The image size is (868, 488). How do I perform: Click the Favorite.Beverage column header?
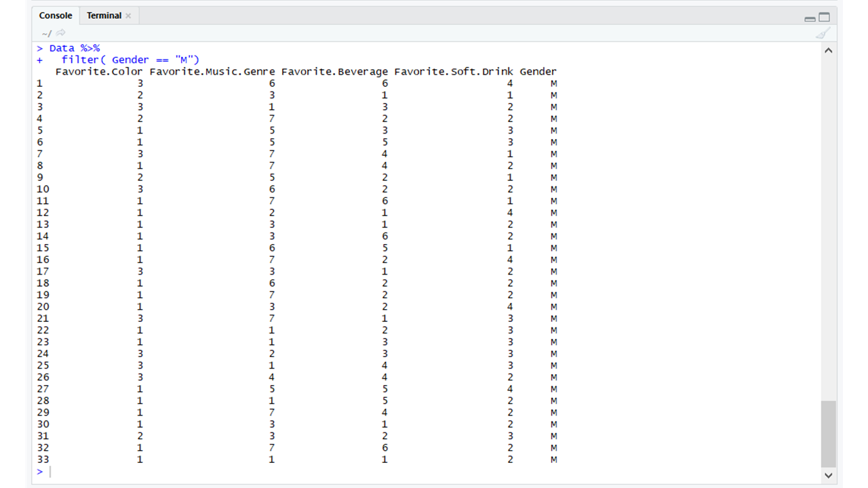(334, 71)
